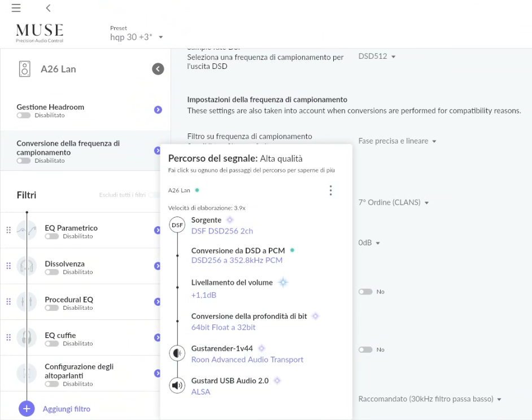Click the back arrow at top
This screenshot has height=420, width=532.
[49, 8]
